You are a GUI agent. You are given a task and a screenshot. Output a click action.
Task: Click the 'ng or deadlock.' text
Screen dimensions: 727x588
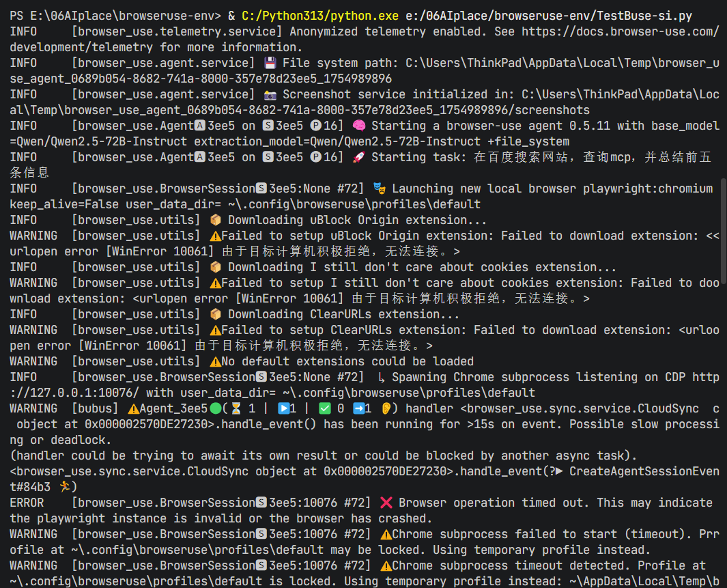click(x=61, y=440)
